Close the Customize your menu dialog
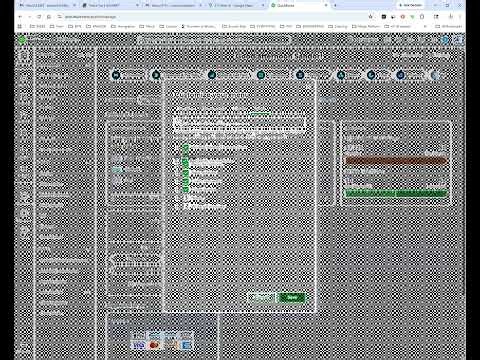 tap(308, 86)
